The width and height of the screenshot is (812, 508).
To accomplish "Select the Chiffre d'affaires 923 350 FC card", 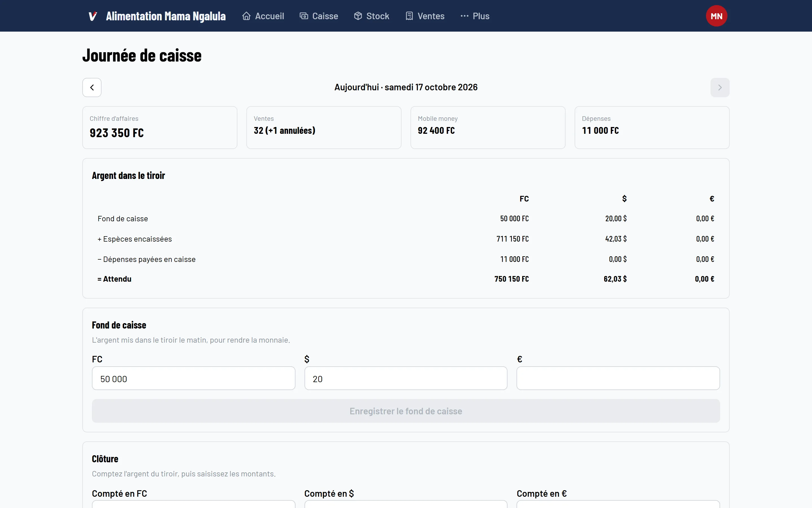I will [x=160, y=128].
